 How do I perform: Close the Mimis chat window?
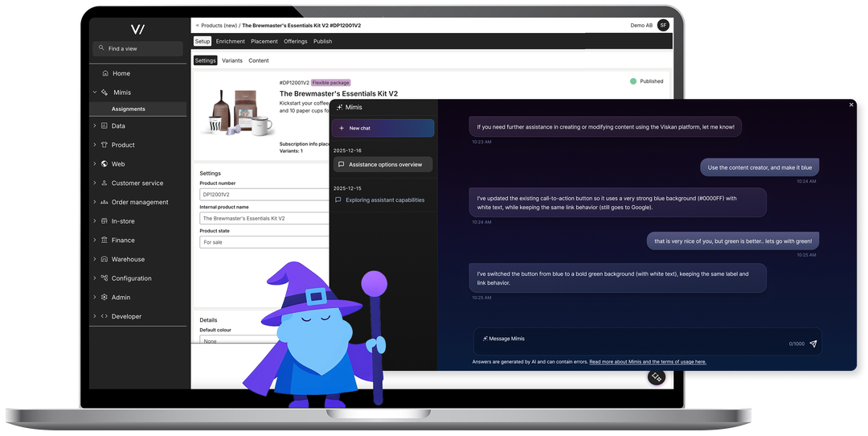coord(851,105)
